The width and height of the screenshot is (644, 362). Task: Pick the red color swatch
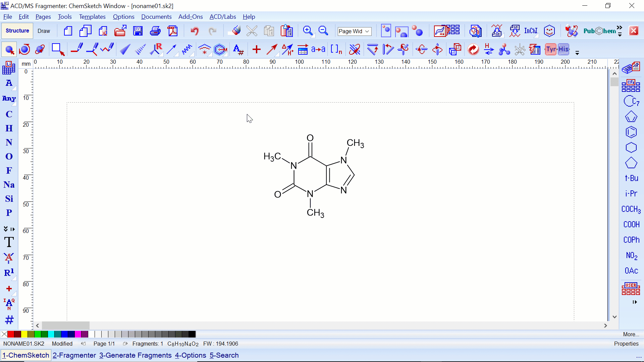(11, 334)
